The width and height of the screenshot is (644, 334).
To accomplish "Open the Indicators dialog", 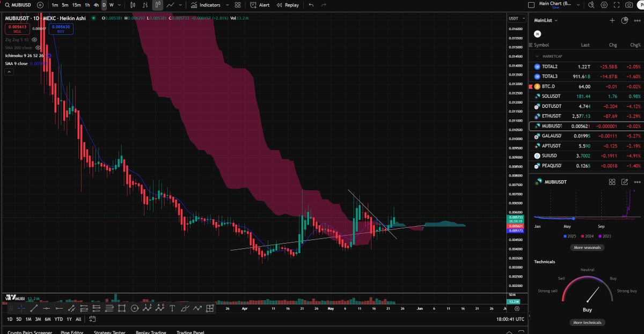I will pos(206,5).
